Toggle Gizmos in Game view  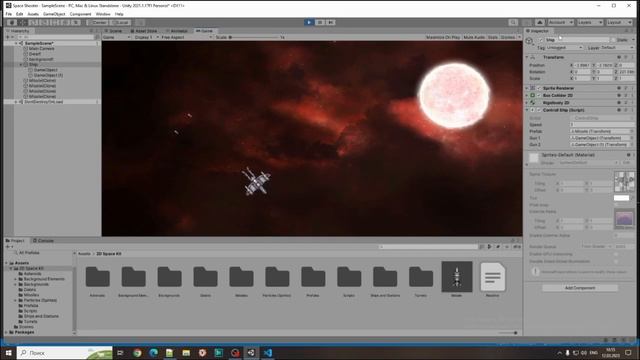pos(508,37)
